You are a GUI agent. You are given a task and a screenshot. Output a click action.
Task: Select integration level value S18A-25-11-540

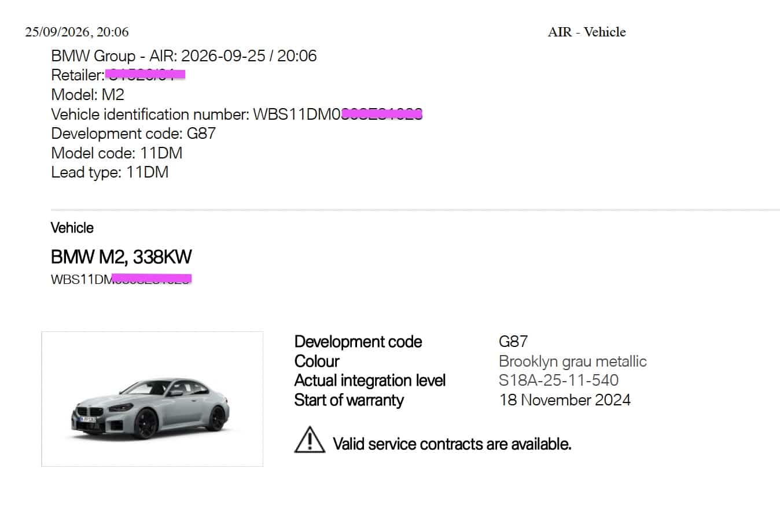(559, 380)
